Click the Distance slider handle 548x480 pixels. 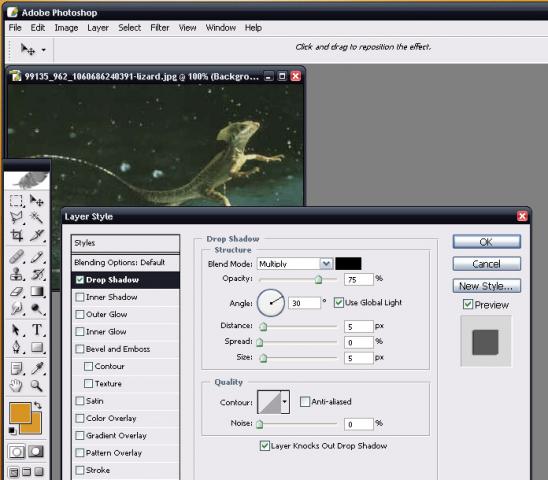coord(263,327)
